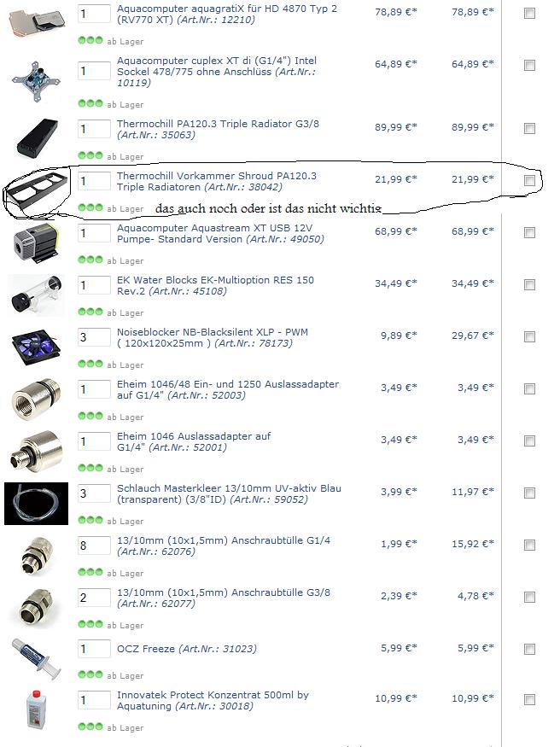Tick the checkbox for aquagratiX HD 4870
The width and height of the screenshot is (560, 747).
click(x=529, y=14)
